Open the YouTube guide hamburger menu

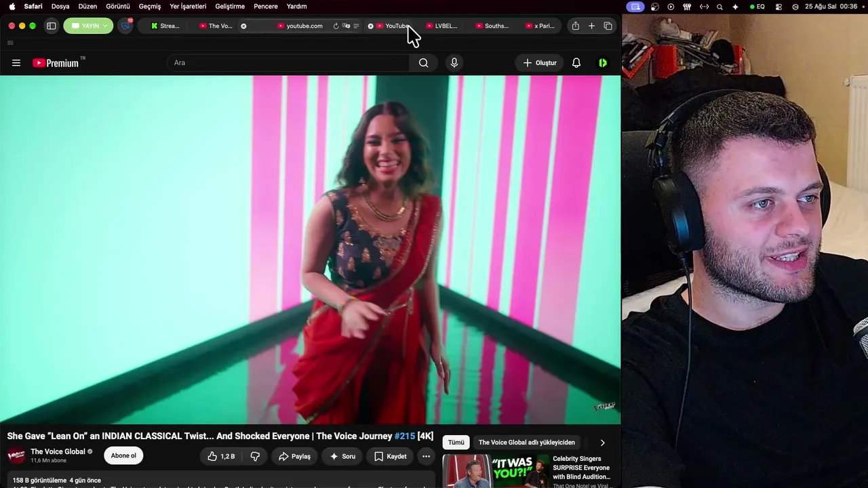16,63
